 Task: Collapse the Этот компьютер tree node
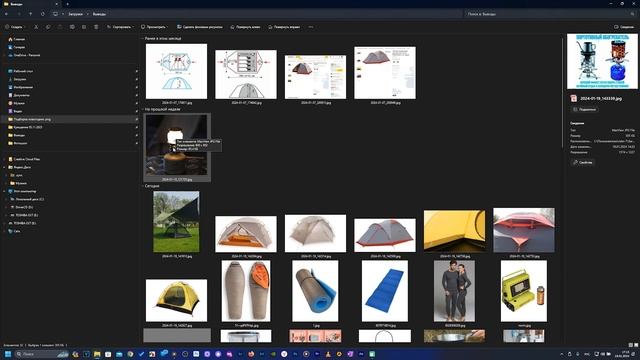pos(4,191)
